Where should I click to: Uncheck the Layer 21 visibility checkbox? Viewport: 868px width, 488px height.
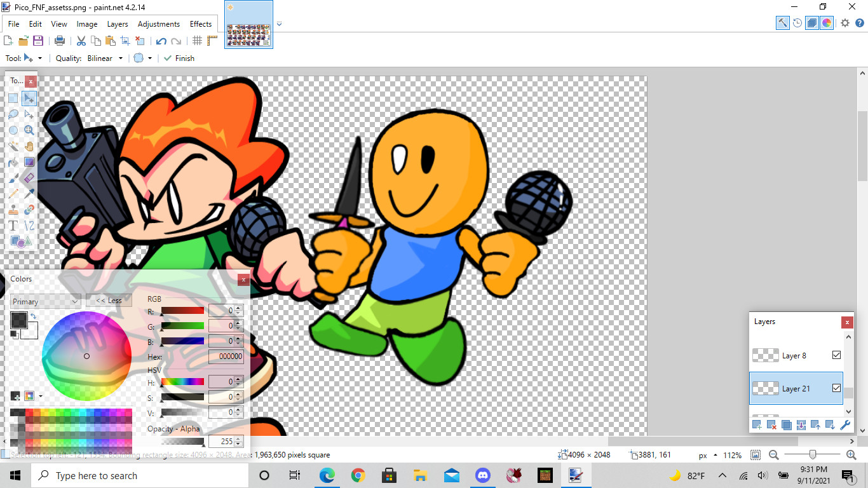[836, 388]
